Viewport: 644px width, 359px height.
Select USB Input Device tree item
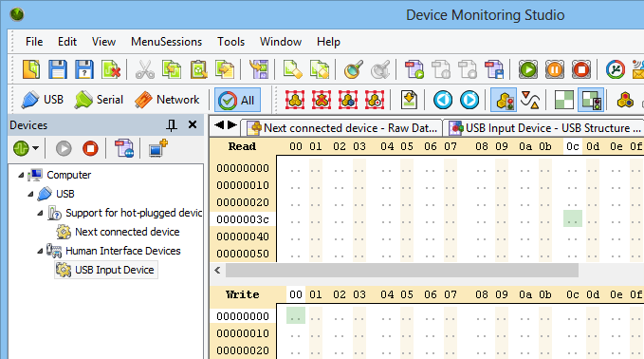(x=106, y=270)
